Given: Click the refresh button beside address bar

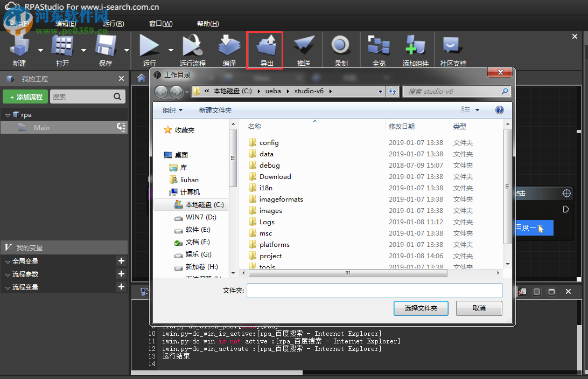Looking at the screenshot, I should [x=393, y=91].
